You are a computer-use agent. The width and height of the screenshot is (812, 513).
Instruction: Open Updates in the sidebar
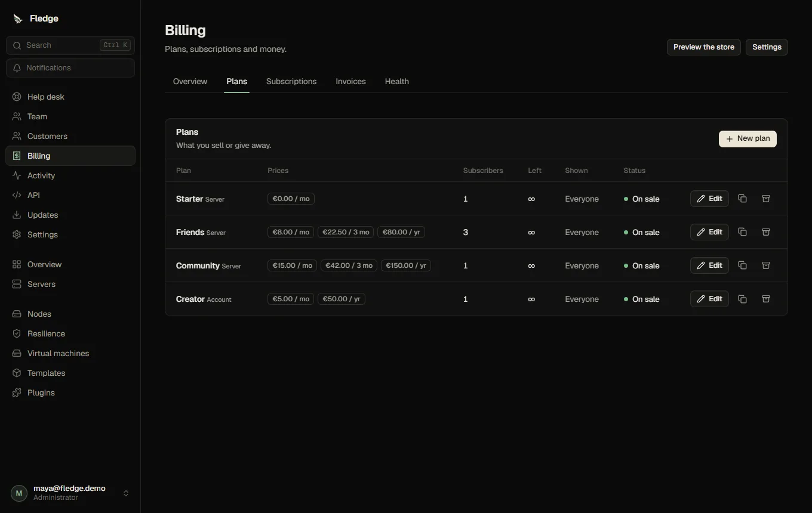click(x=70, y=215)
